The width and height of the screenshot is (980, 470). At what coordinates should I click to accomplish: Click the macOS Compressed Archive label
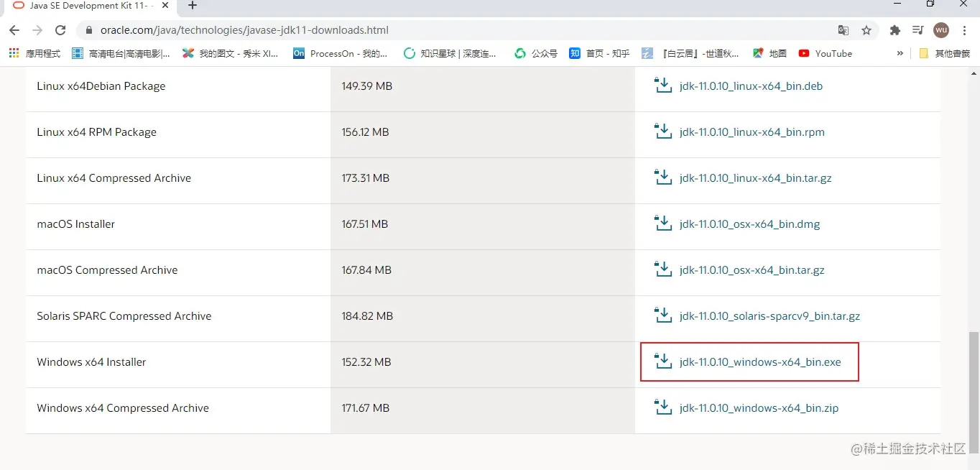pos(107,270)
